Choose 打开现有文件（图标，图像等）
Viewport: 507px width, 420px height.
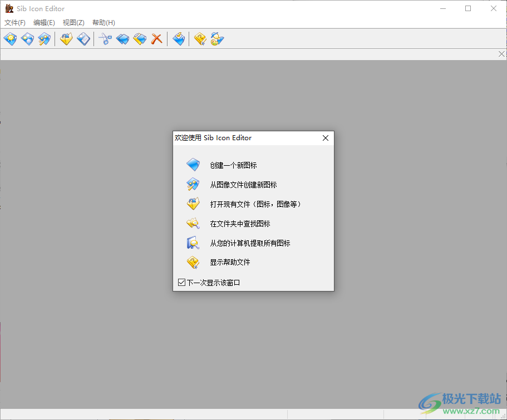pos(255,204)
